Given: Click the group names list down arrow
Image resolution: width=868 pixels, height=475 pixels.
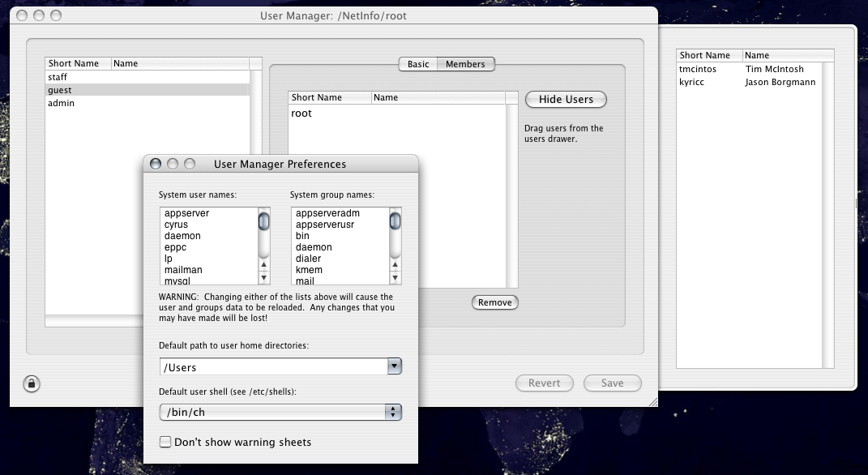Looking at the screenshot, I should pyautogui.click(x=396, y=278).
